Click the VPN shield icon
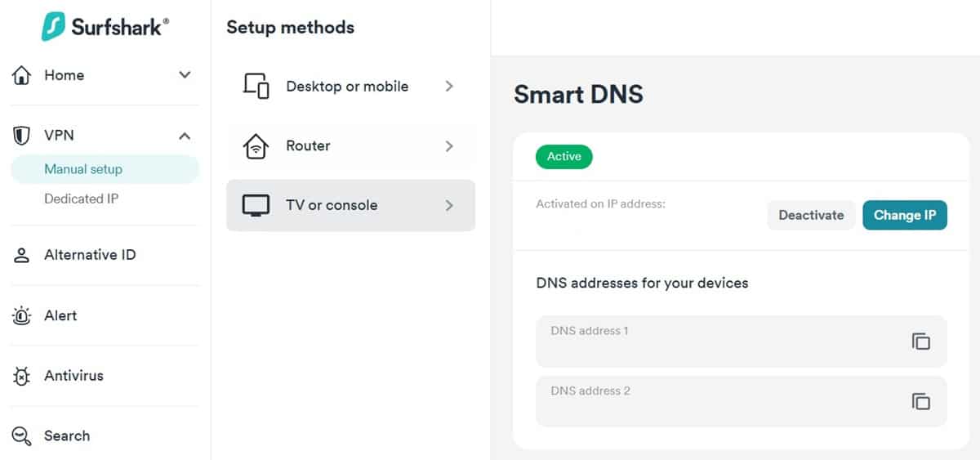 click(x=22, y=136)
